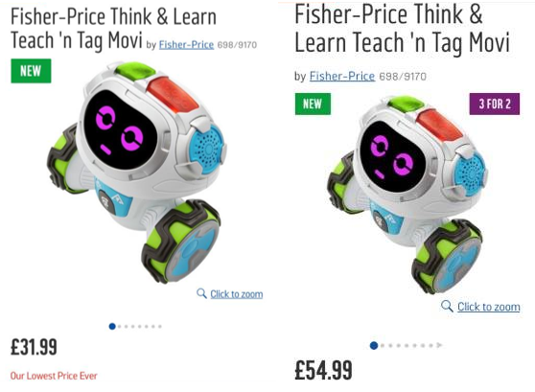Screen dimensions: 535x392
Task: Click the Movi robot image on the £31.99 listing
Action: tap(136, 173)
